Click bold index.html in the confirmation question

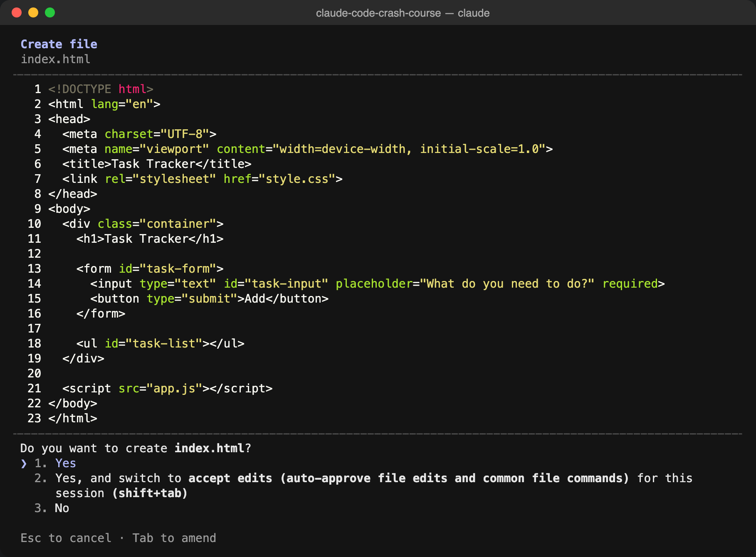point(209,448)
